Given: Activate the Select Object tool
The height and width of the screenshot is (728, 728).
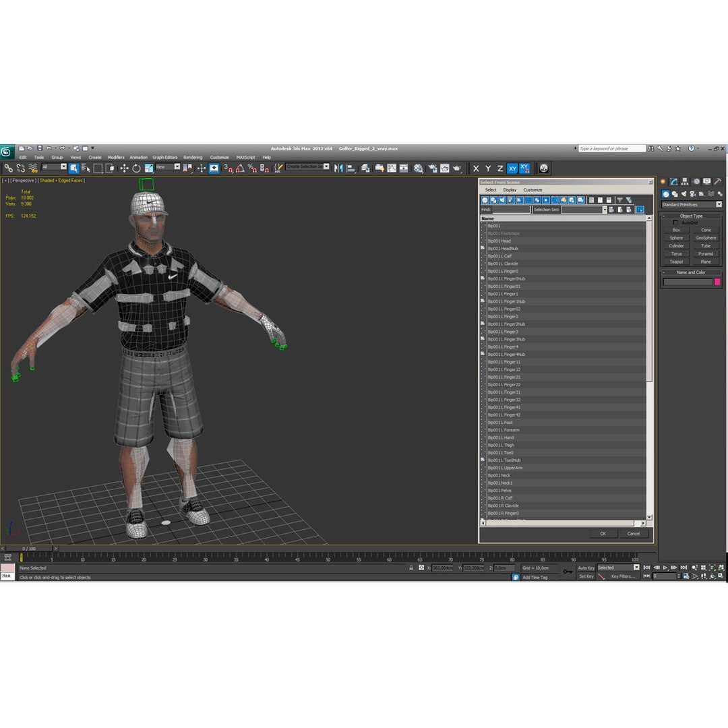Looking at the screenshot, I should tap(74, 168).
